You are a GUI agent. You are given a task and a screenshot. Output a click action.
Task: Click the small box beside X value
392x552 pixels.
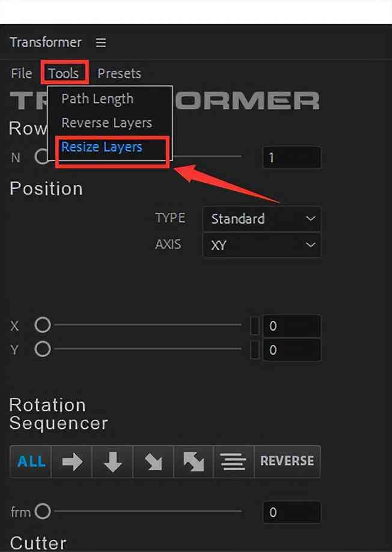[255, 326]
